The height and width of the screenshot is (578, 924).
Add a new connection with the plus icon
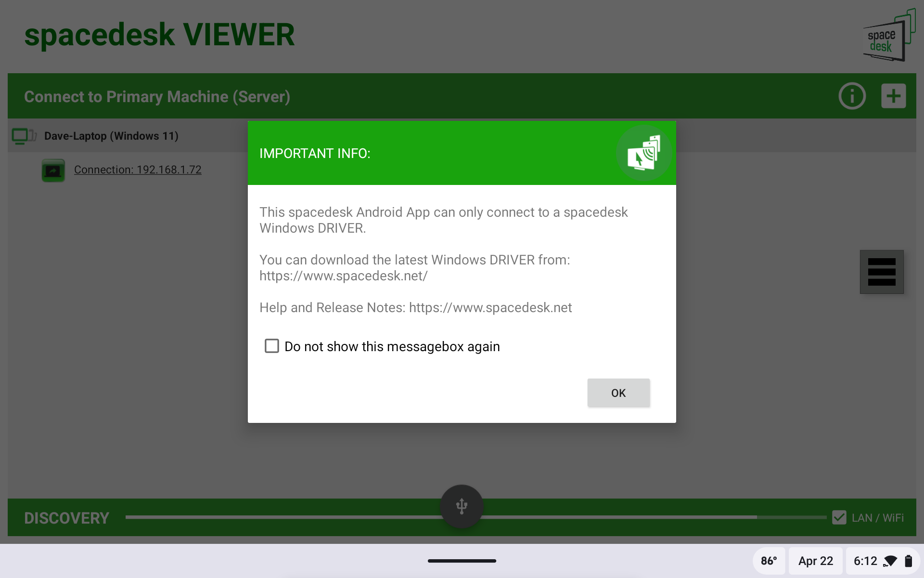pos(893,95)
